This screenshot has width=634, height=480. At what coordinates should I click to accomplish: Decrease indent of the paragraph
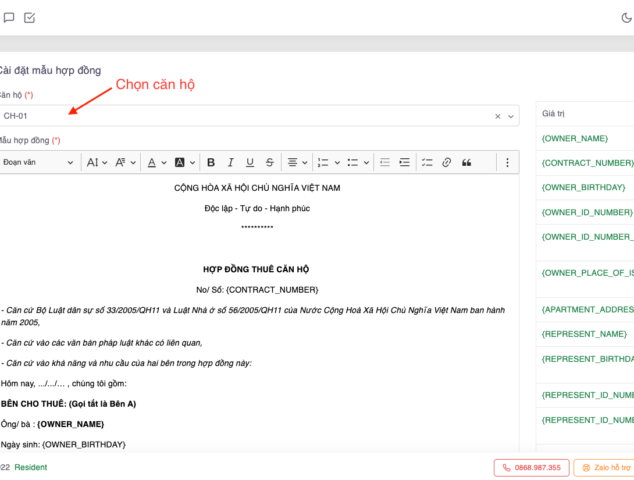384,162
